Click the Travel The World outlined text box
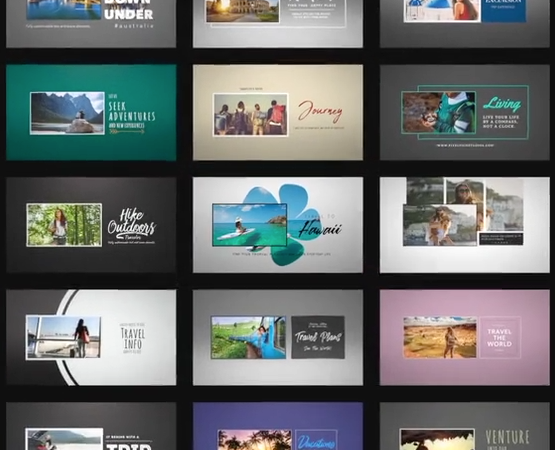This screenshot has width=555, height=450. [500, 337]
